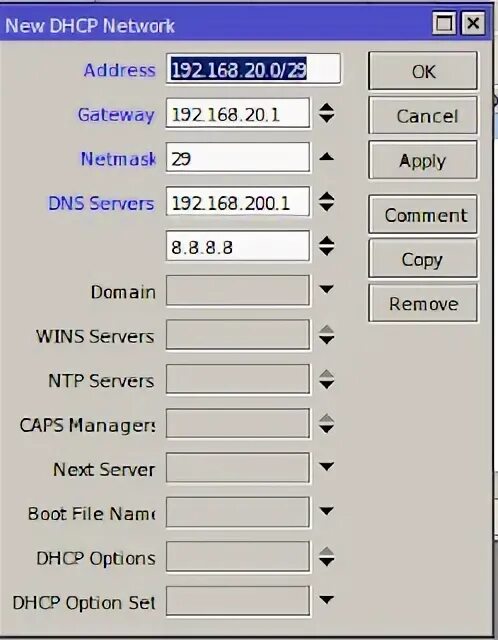Click the CAPS Managers up/down arrows

(x=327, y=424)
